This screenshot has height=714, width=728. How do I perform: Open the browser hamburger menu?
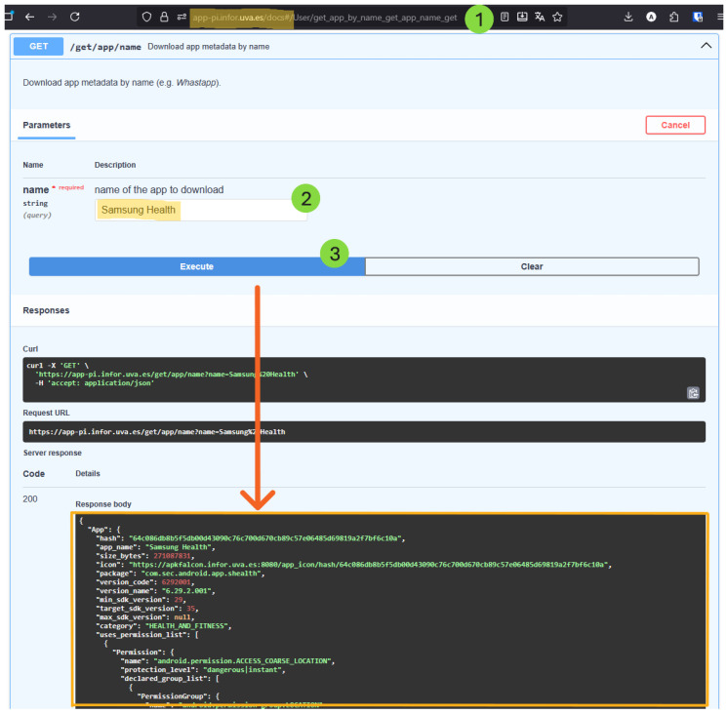(719, 18)
